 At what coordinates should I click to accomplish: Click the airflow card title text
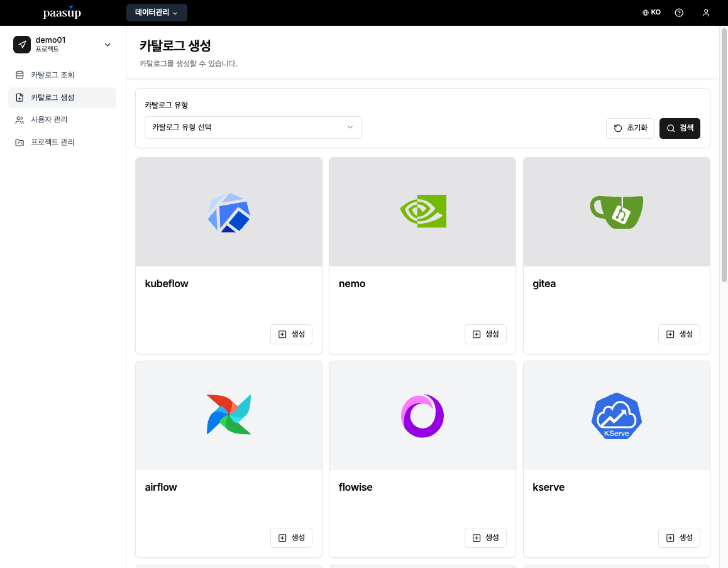pos(161,487)
